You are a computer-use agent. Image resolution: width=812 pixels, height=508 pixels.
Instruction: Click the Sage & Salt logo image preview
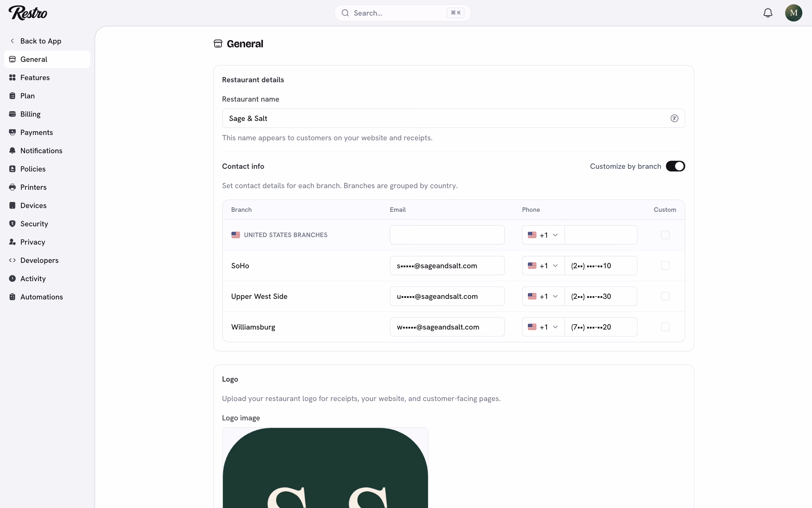[325, 468]
